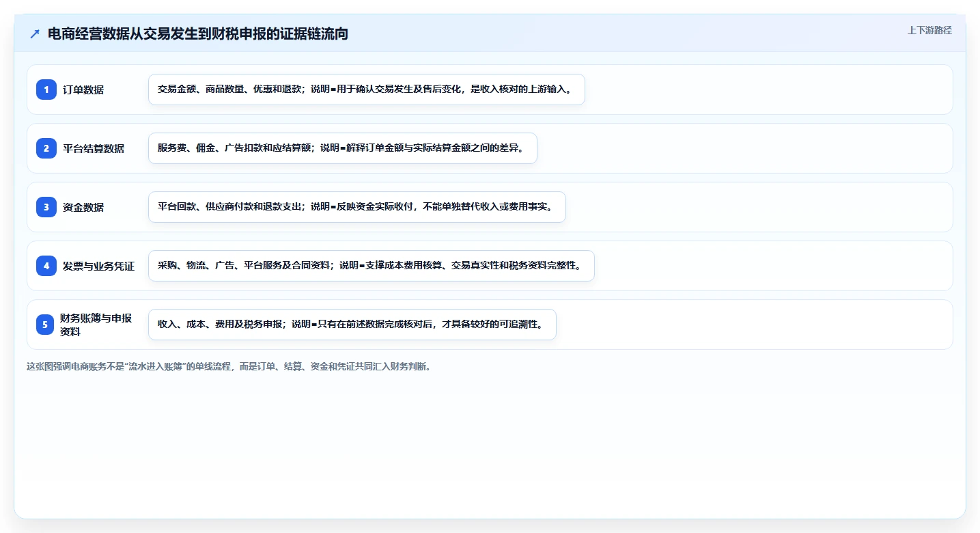Click the description starting 收入、成本、费用
Image resolution: width=980 pixels, height=533 pixels.
click(352, 325)
